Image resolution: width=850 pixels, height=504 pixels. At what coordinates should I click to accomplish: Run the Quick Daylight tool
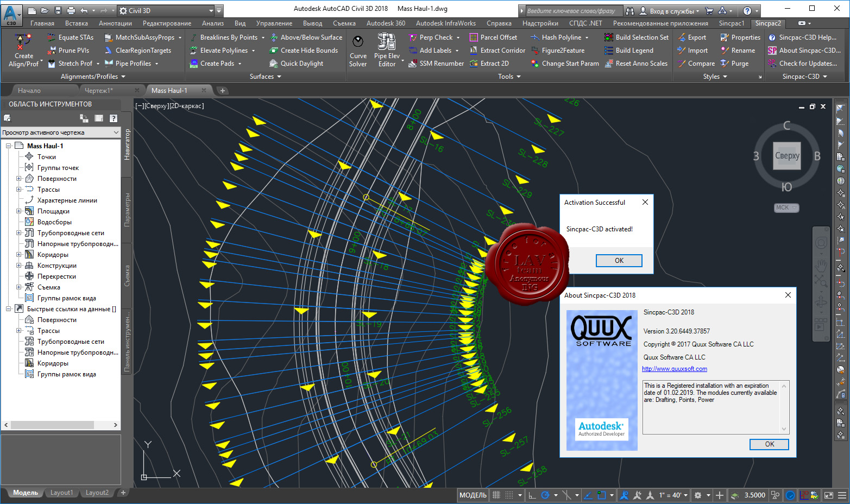click(x=297, y=64)
